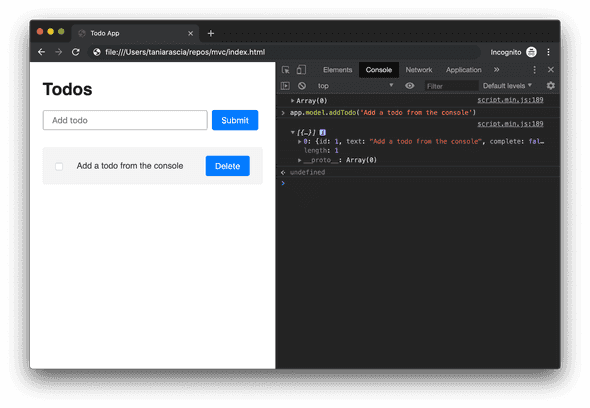
Task: Click the Incognito profile icon
Action: click(x=531, y=52)
